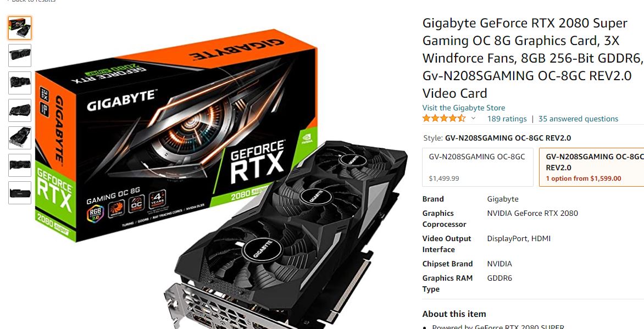Select the seventh thumbnail showing card side
The image size is (644, 329).
(20, 193)
